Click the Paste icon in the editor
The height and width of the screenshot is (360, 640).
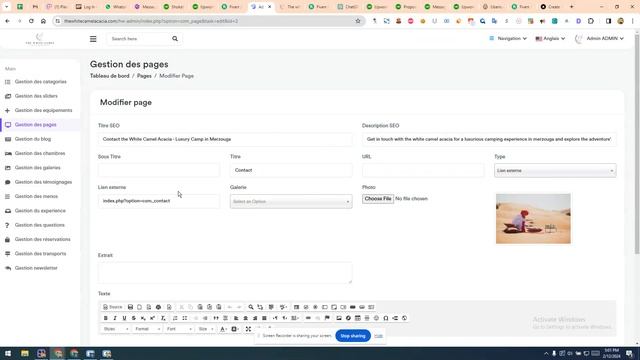pos(200,307)
